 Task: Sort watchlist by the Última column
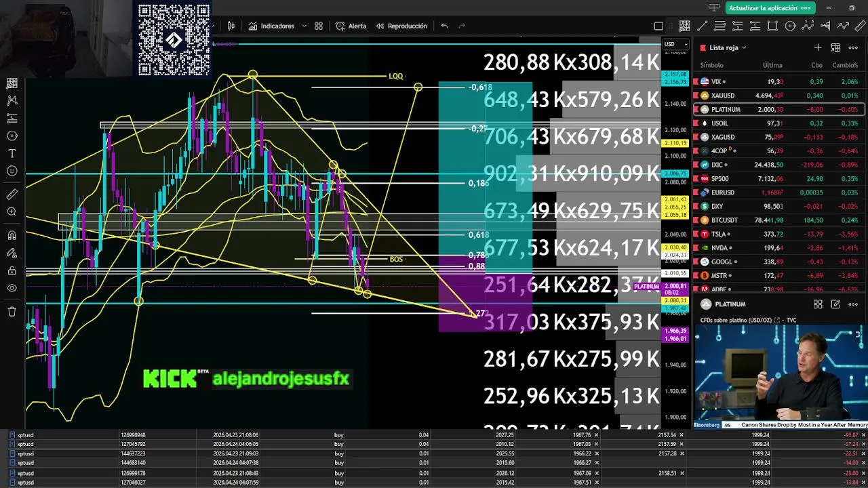click(x=772, y=65)
